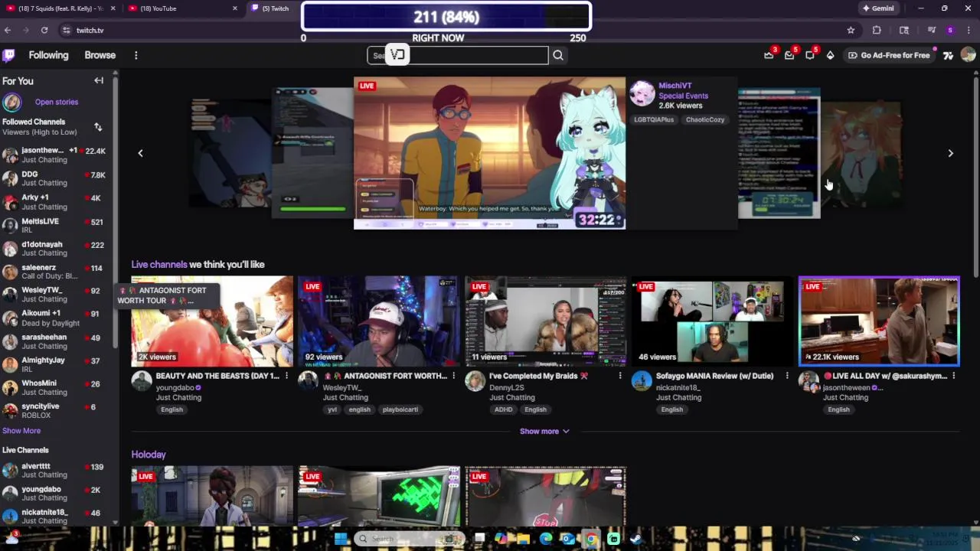Click the playboicarti tag
The width and height of the screenshot is (980, 551).
[x=400, y=409]
